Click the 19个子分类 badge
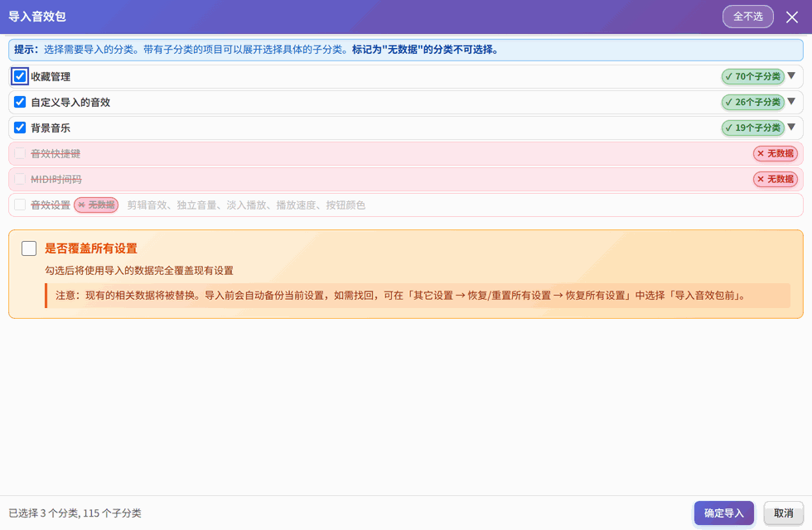Image resolution: width=812 pixels, height=530 pixels. click(753, 128)
